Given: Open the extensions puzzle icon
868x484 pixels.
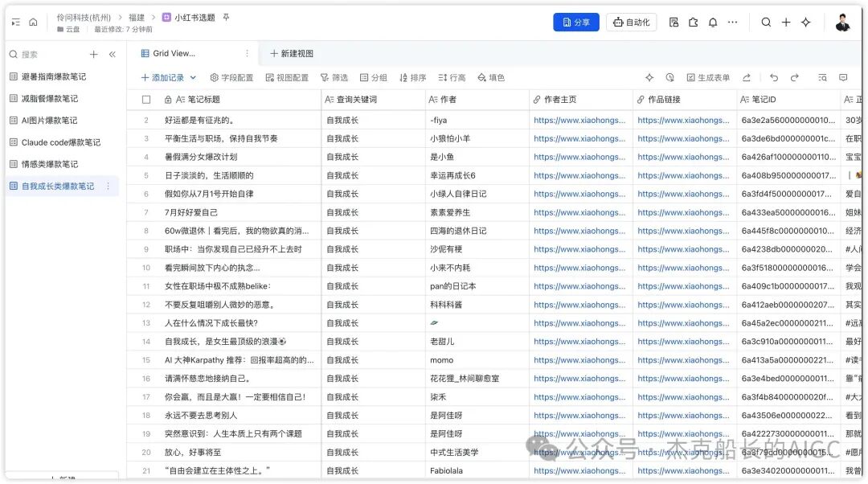Looking at the screenshot, I should [x=693, y=23].
